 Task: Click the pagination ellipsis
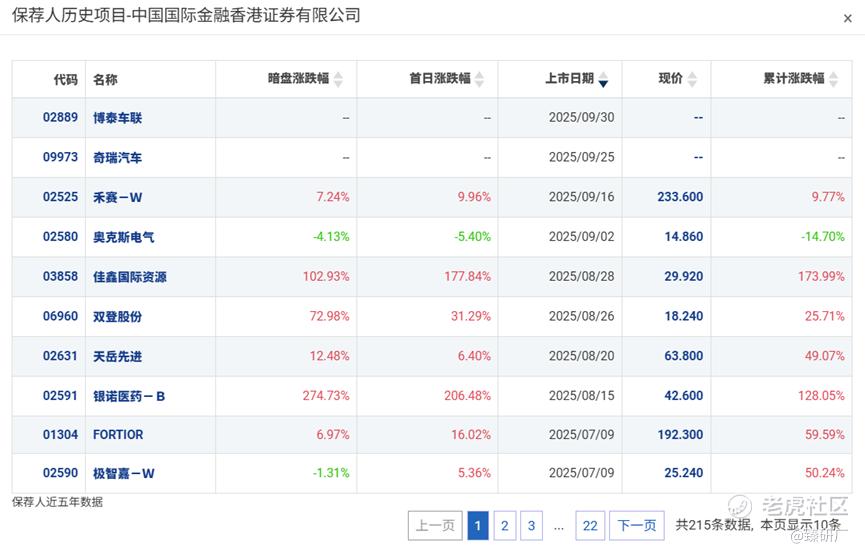[559, 527]
